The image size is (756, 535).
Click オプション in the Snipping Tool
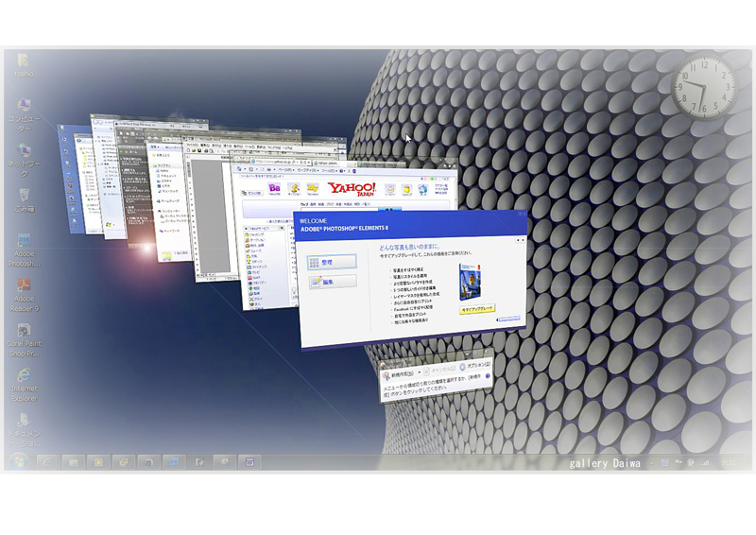pos(474,366)
